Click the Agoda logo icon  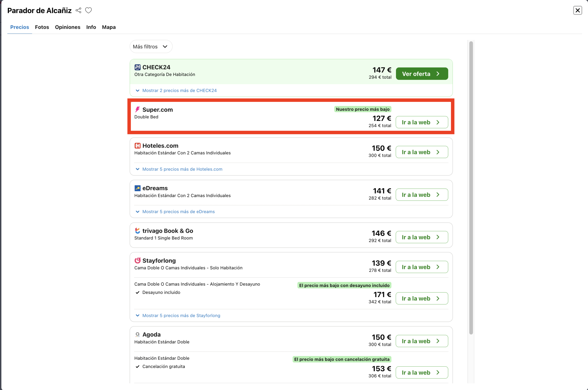tap(137, 335)
